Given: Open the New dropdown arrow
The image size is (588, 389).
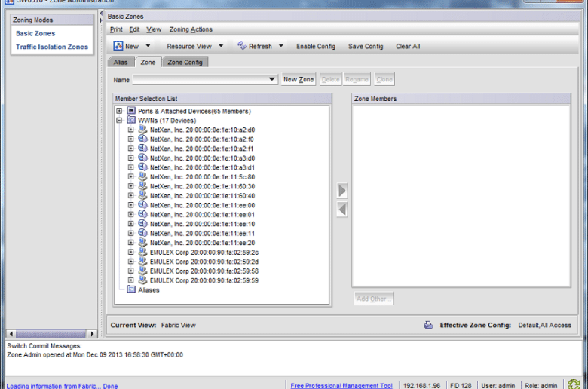Looking at the screenshot, I should click(x=148, y=46).
